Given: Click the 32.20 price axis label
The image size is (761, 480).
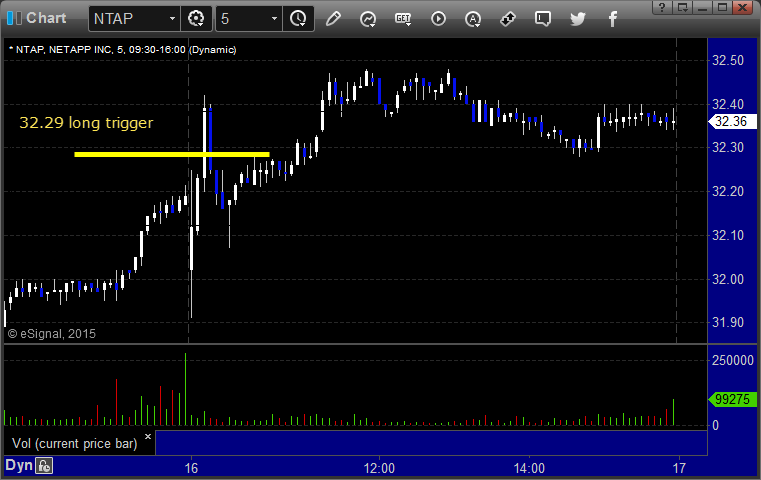Looking at the screenshot, I should click(728, 192).
